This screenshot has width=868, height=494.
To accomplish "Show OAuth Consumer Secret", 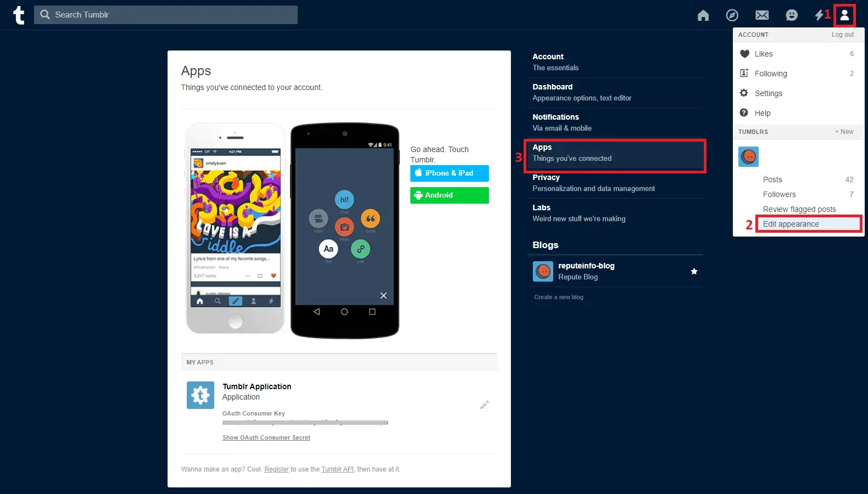I will pyautogui.click(x=266, y=437).
